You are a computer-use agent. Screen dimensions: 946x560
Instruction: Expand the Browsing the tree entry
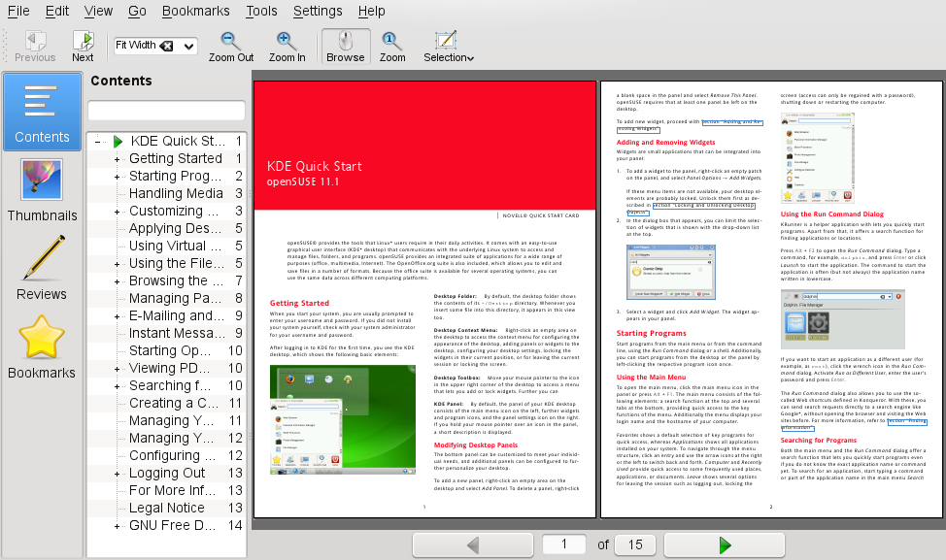118,281
